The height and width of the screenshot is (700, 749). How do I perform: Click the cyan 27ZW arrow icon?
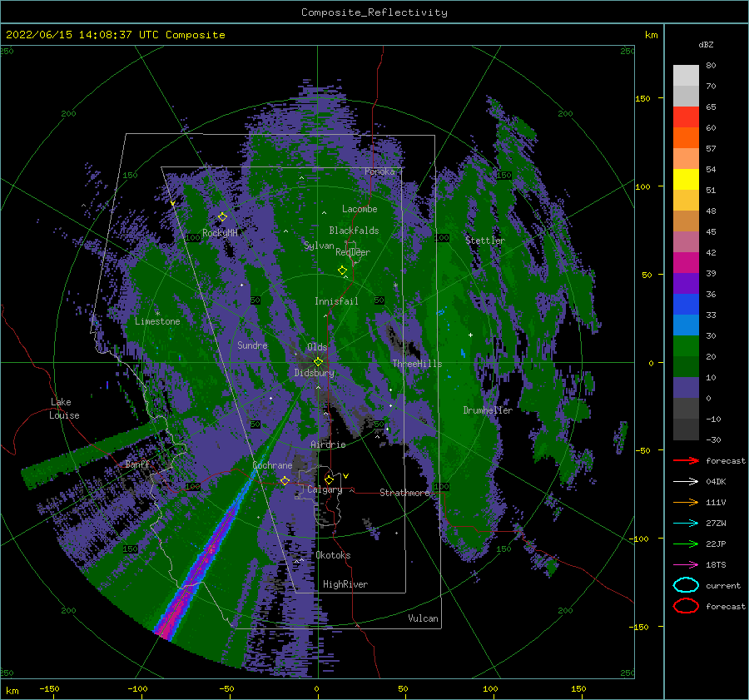(686, 524)
